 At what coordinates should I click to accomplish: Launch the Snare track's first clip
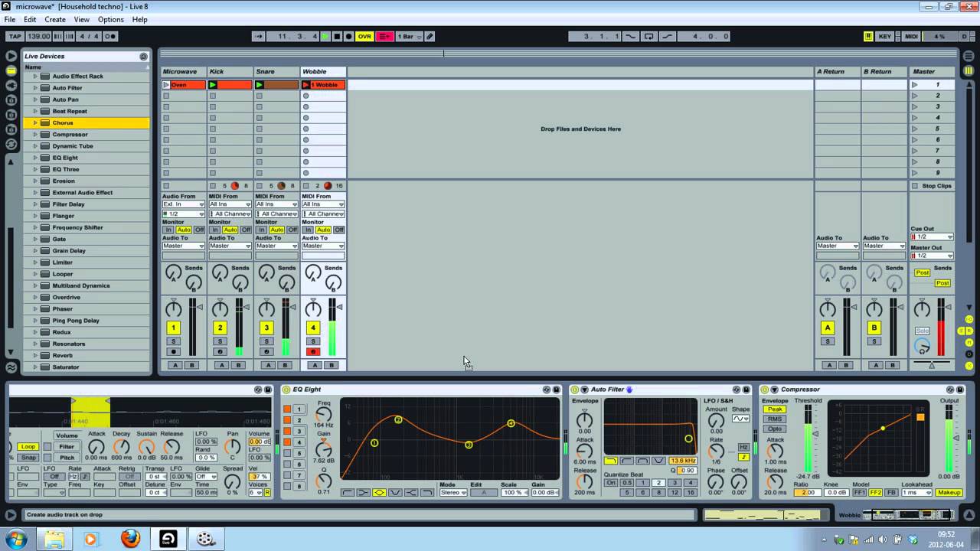tap(260, 85)
